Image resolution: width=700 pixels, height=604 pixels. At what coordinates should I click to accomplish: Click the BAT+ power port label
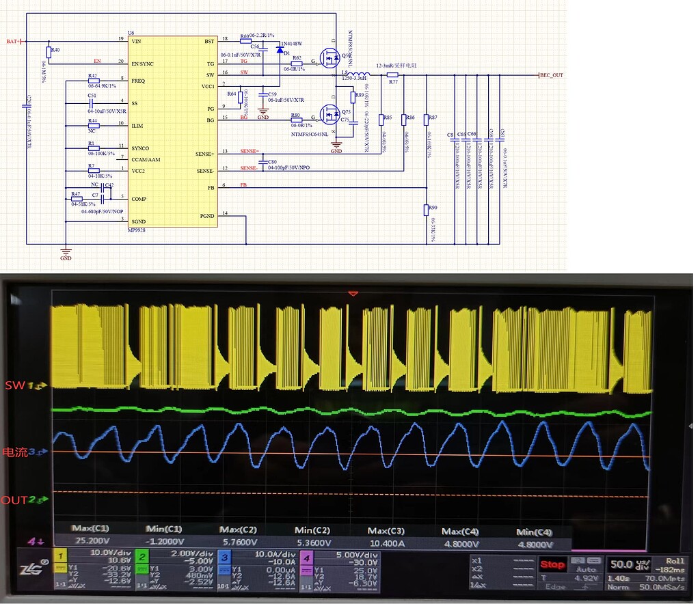click(x=13, y=42)
